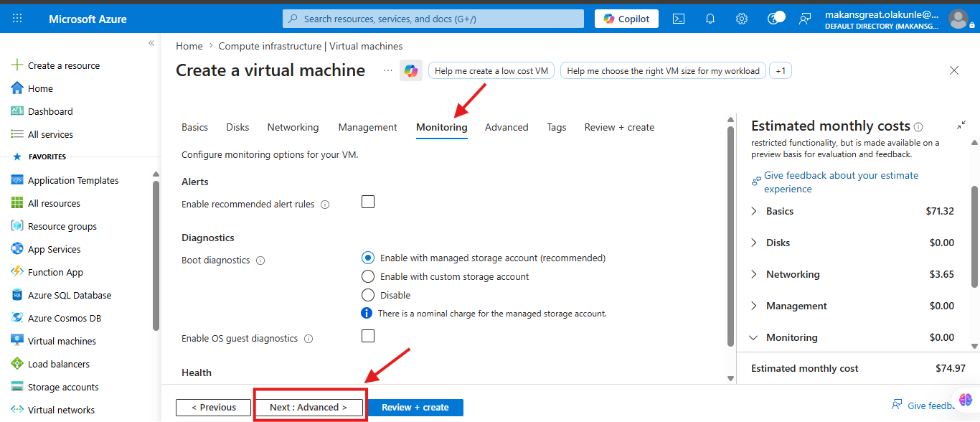Open portal settings gear

pos(742,19)
